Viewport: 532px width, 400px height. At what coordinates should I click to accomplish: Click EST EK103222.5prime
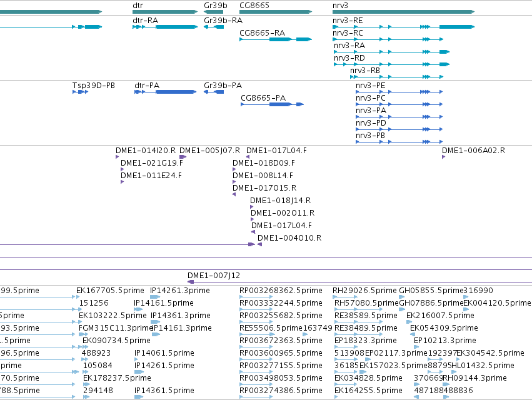(113, 316)
